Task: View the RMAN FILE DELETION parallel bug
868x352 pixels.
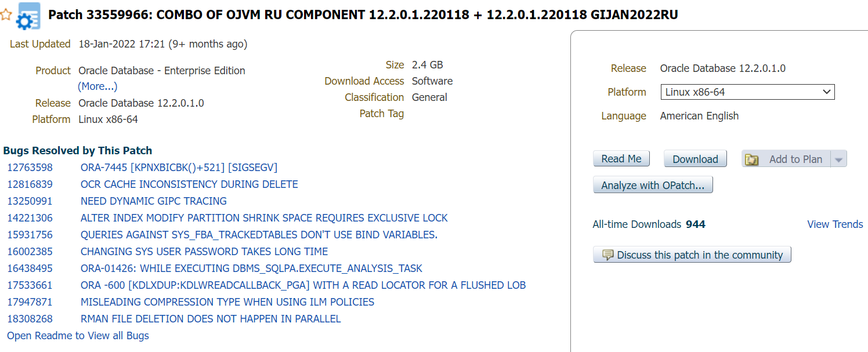Action: [x=211, y=318]
